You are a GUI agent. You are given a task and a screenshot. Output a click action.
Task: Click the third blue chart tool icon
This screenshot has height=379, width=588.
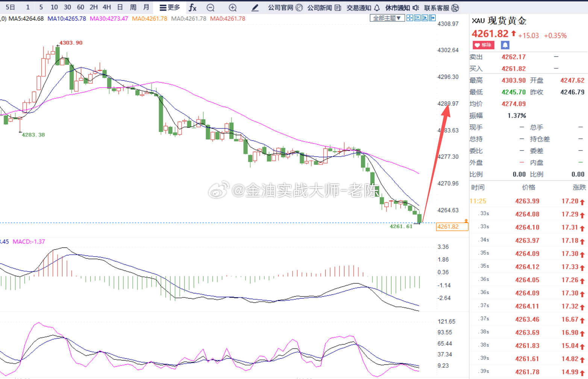click(x=425, y=18)
